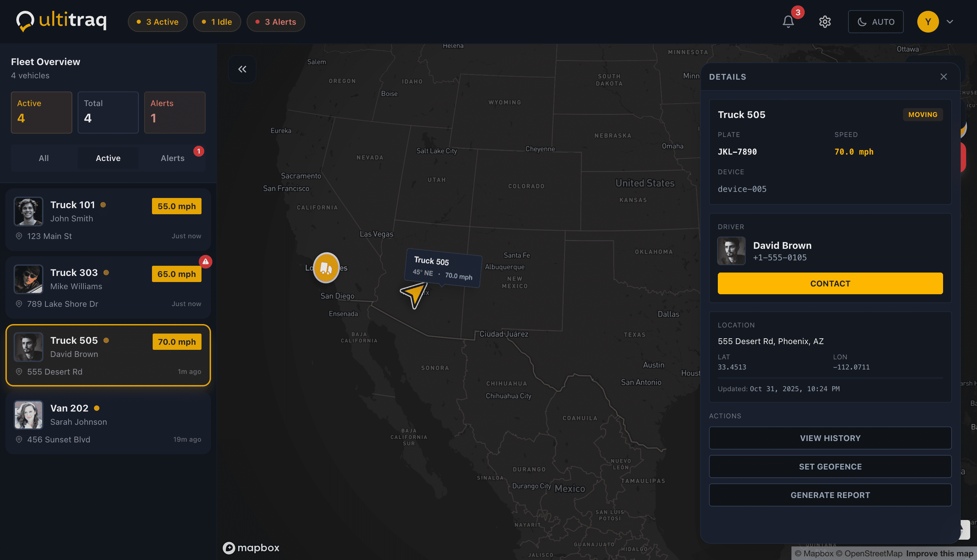Expand the user account dropdown chevron
This screenshot has width=977, height=560.
coord(950,22)
